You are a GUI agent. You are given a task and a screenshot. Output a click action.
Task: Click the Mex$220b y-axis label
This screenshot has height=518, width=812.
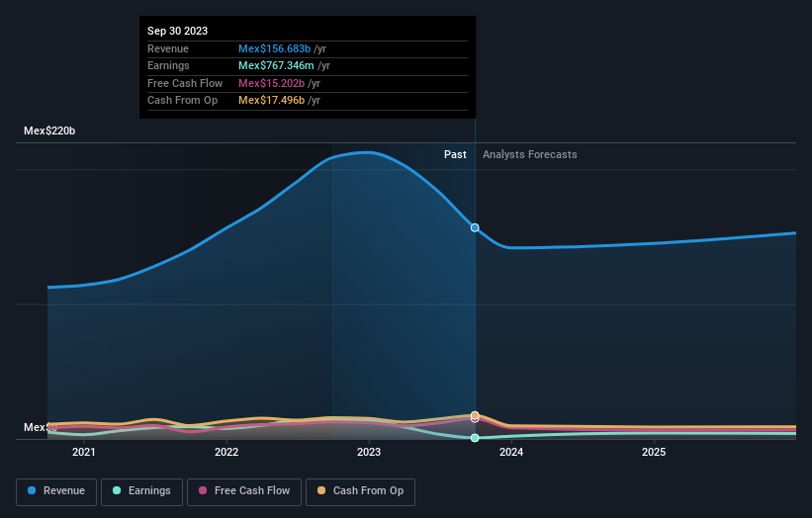tap(49, 130)
